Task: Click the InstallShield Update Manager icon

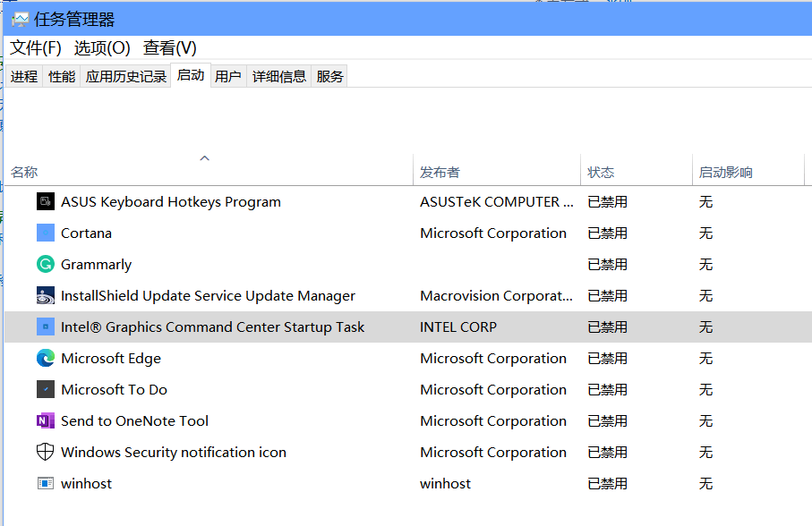Action: pyautogui.click(x=46, y=295)
